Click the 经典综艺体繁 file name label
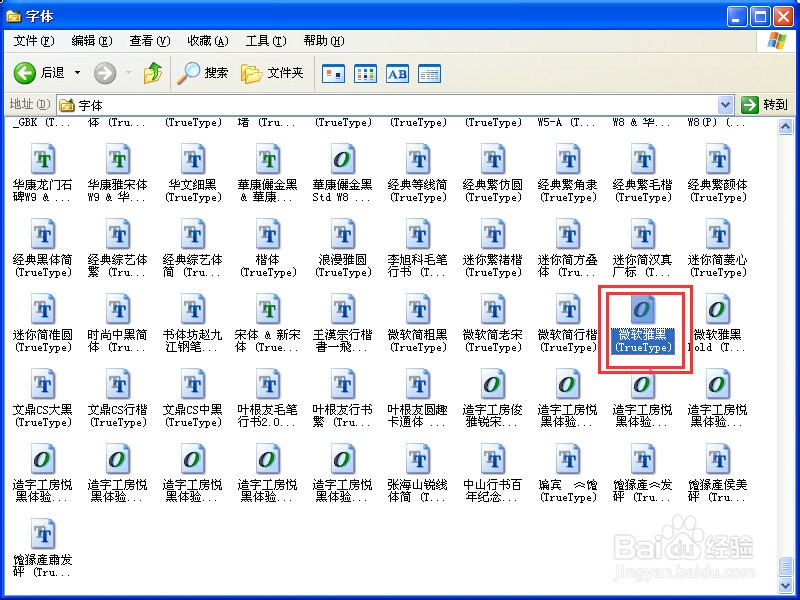800x600 pixels. 118,266
